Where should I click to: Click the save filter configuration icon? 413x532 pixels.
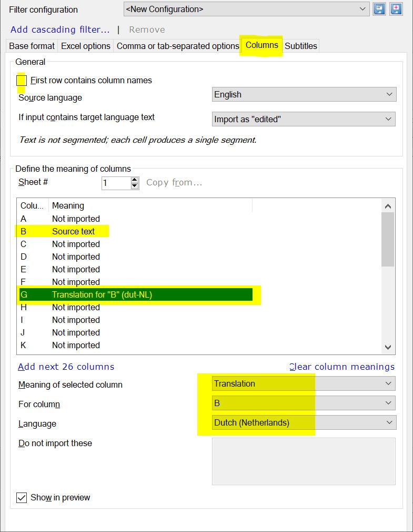(379, 9)
